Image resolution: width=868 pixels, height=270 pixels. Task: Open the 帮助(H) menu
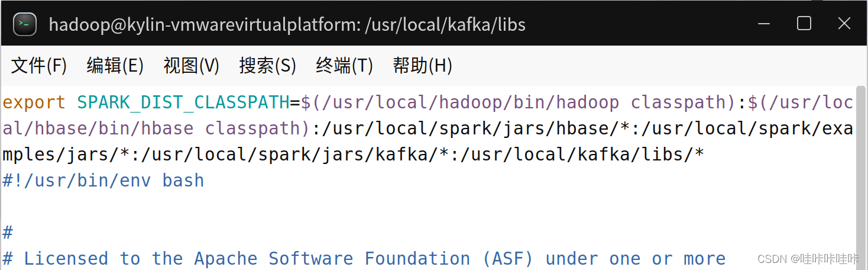423,66
